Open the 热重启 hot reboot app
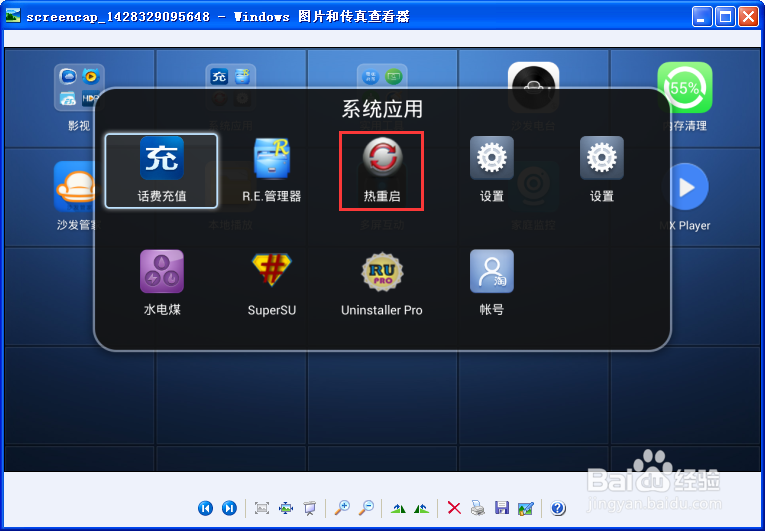765x531 pixels. 382,171
